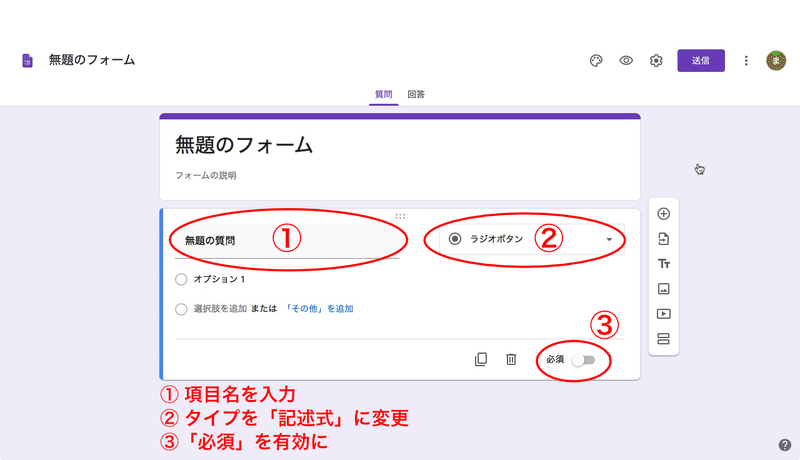Switch to the 質問 tab
Image resolution: width=800 pixels, height=460 pixels.
[384, 94]
